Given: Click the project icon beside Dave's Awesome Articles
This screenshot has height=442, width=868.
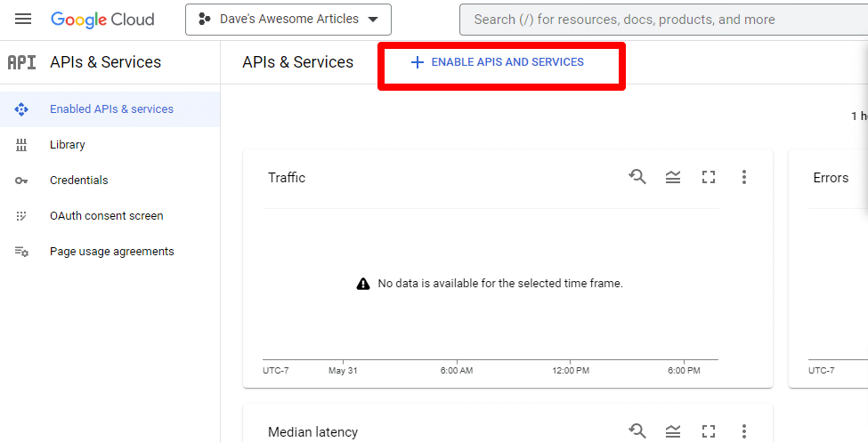Looking at the screenshot, I should [204, 20].
